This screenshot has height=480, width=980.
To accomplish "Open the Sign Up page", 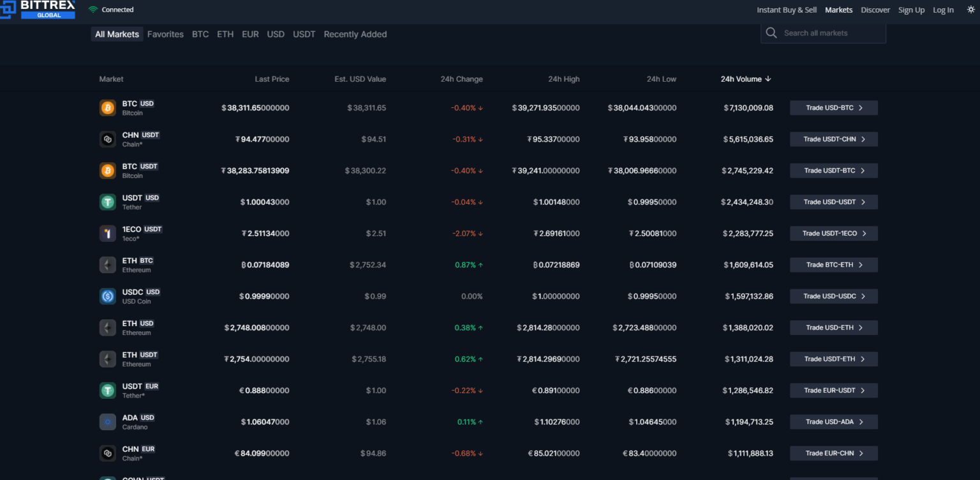I will click(x=911, y=10).
